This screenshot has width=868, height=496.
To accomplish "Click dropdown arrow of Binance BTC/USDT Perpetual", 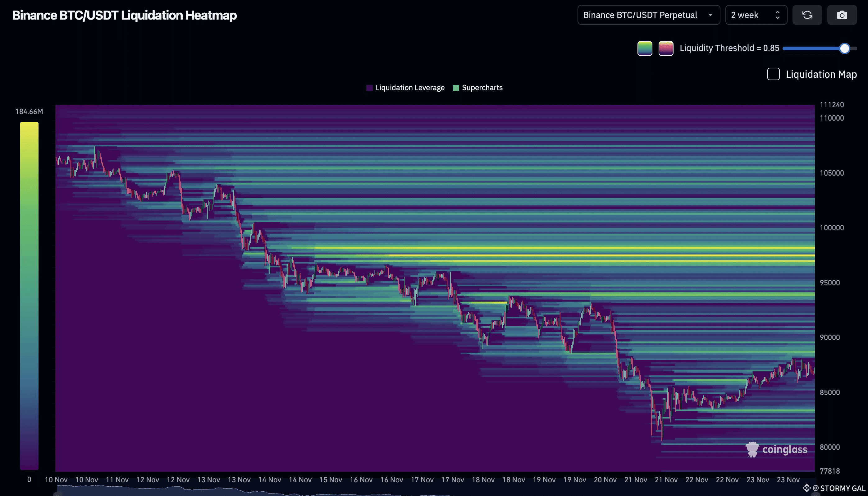I will 710,15.
